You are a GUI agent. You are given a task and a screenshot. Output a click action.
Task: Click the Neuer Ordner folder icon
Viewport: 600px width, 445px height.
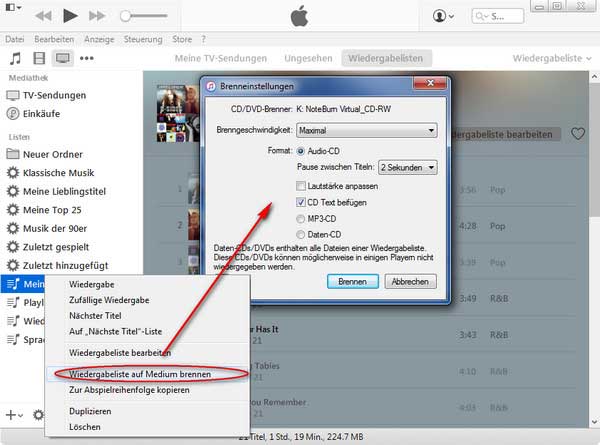pyautogui.click(x=13, y=154)
